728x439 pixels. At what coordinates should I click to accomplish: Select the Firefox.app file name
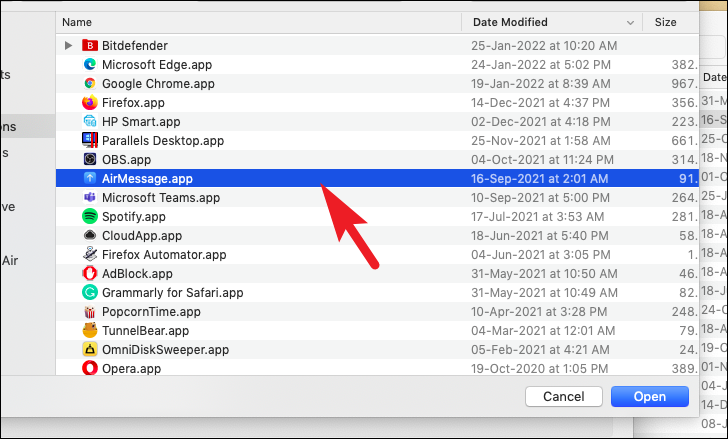coord(133,103)
